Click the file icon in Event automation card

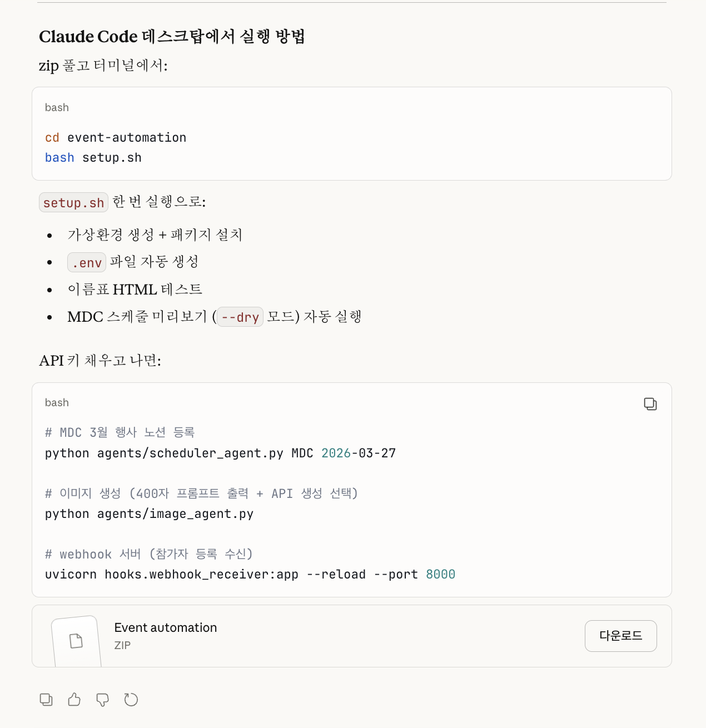tap(76, 641)
